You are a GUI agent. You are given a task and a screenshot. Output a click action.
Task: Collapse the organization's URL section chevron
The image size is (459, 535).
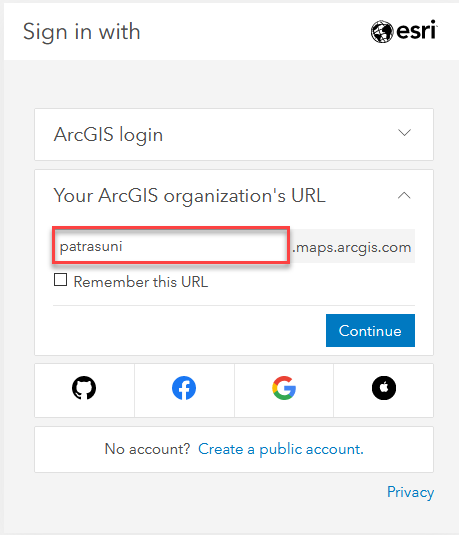point(404,196)
